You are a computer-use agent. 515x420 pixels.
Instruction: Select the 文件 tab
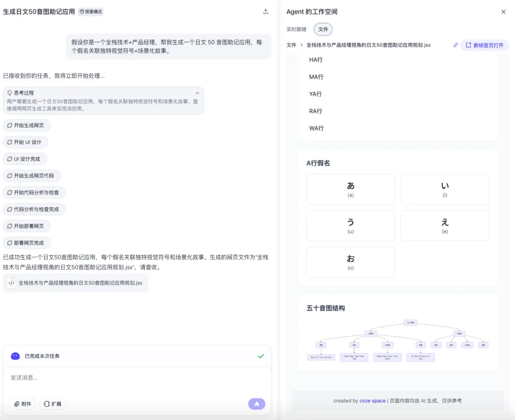(x=323, y=30)
